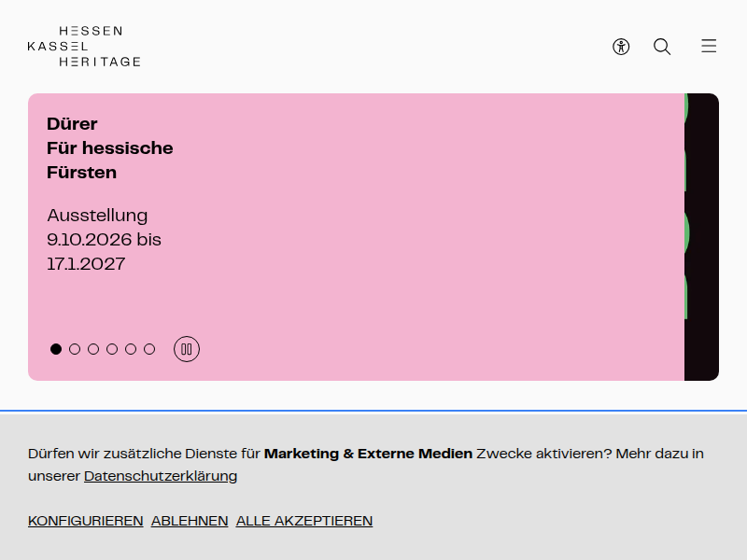
Task: Open the search magnifier icon
Action: click(x=662, y=47)
